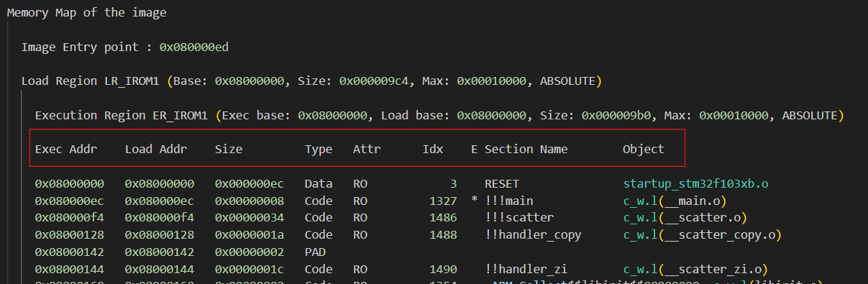Click the 'Section Name' column header
The width and height of the screenshot is (868, 284).
coord(526,150)
